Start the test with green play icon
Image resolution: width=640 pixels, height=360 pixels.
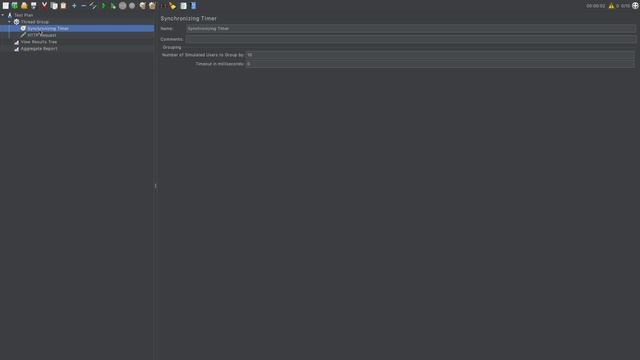(104, 6)
